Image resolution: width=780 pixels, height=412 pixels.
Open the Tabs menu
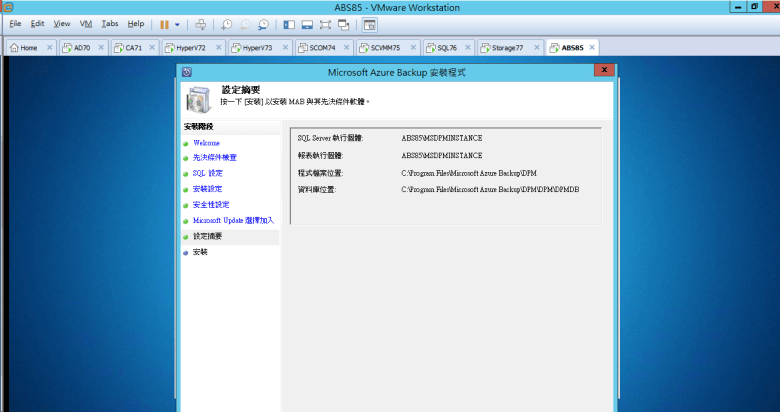[109, 24]
